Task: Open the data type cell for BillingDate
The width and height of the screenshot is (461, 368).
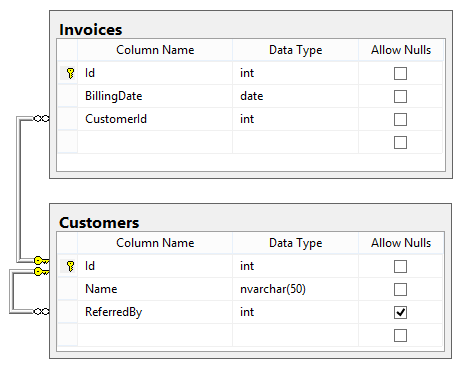Action: [x=295, y=96]
